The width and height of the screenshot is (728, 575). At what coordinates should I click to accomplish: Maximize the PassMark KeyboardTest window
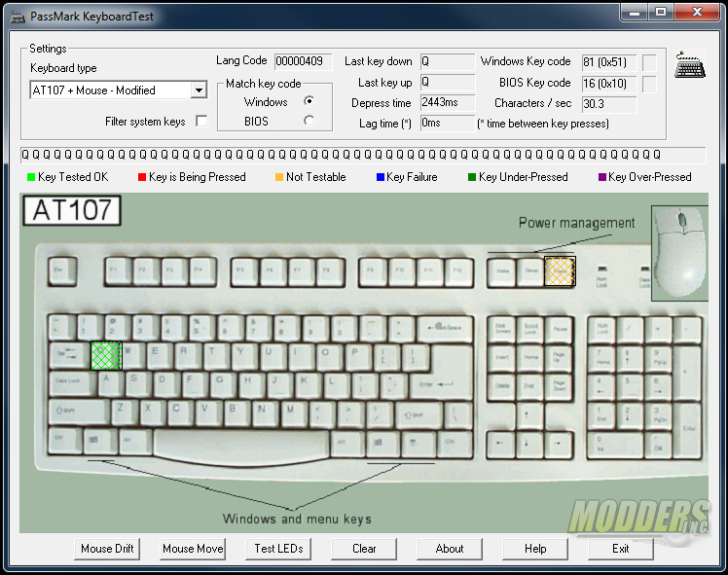pyautogui.click(x=661, y=12)
